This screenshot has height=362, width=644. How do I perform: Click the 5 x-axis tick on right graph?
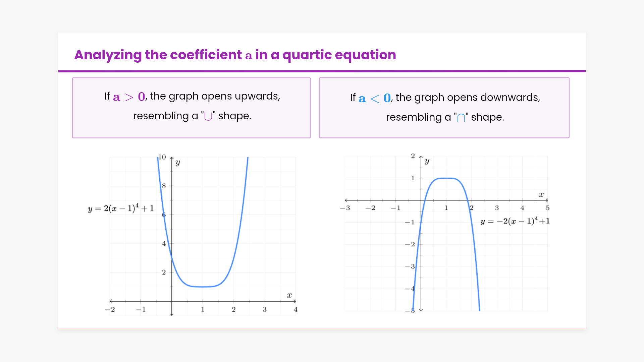tap(547, 208)
